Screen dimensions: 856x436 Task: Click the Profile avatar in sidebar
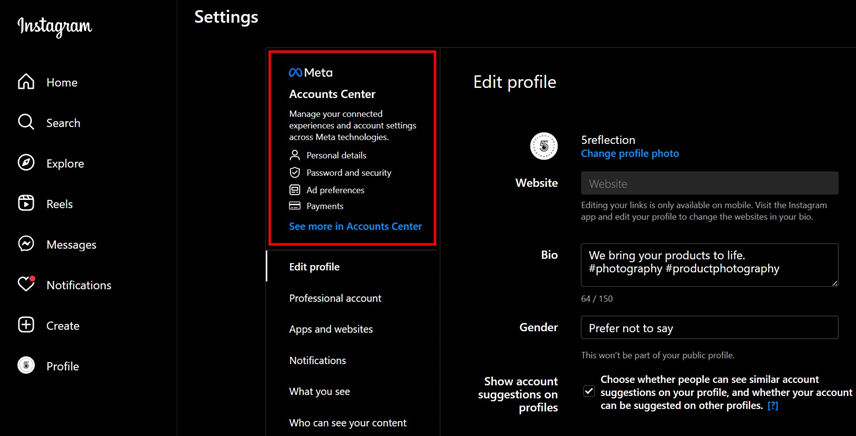pos(26,366)
